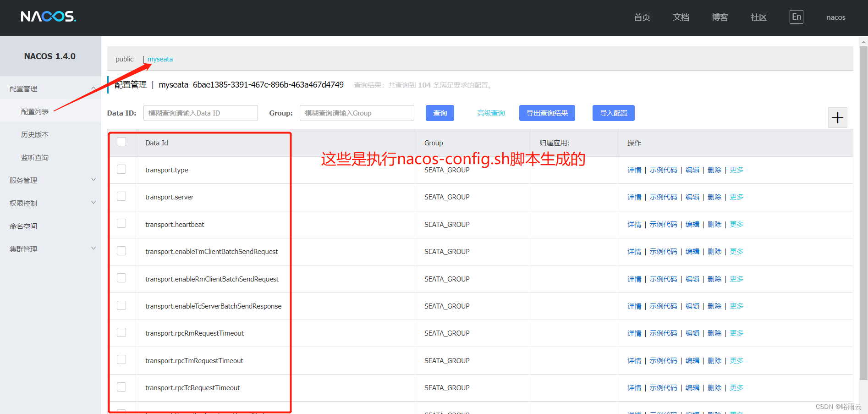Switch to the public namespace tab
The width and height of the screenshot is (868, 414).
(124, 59)
